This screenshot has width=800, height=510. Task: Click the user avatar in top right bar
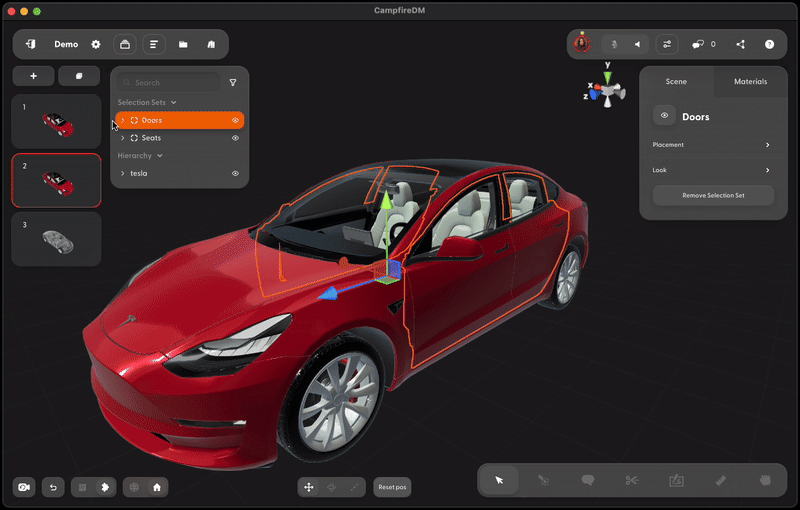(582, 44)
